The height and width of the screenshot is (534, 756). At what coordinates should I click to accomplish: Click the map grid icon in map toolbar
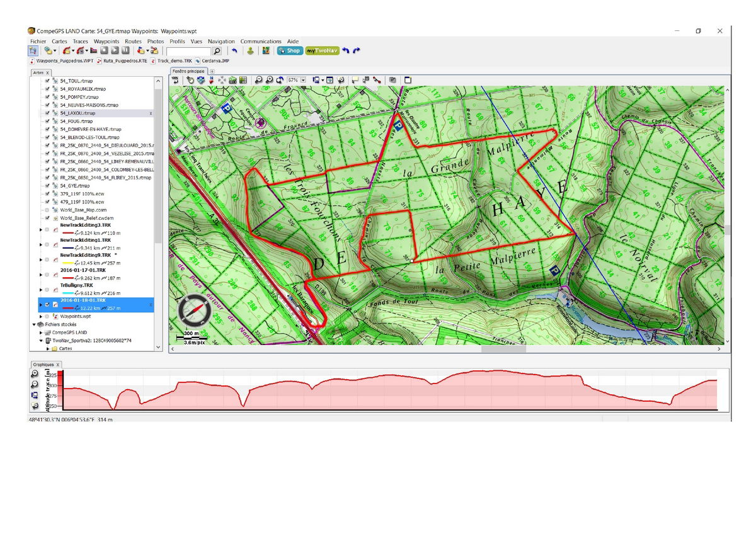tap(243, 80)
